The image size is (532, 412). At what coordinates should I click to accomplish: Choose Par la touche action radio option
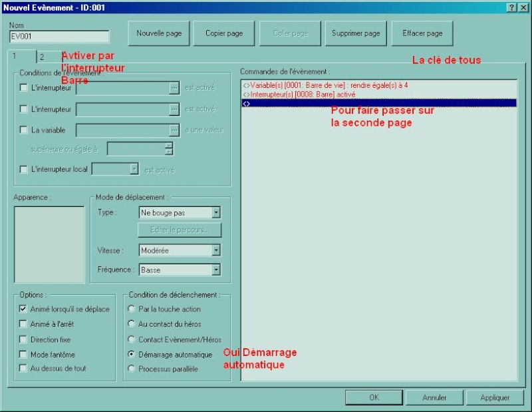click(132, 309)
